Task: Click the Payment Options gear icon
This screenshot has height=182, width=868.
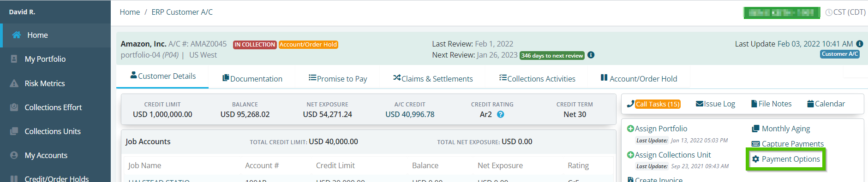Action: 755,159
